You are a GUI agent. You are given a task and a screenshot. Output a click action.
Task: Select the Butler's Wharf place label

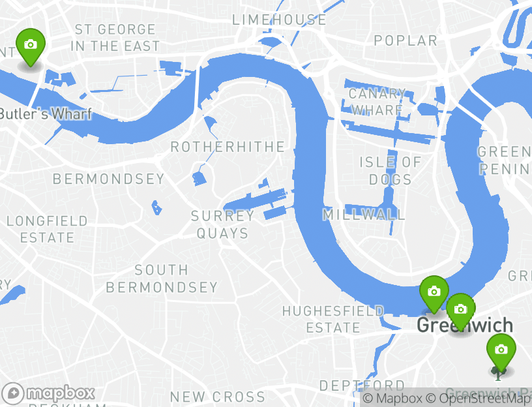pyautogui.click(x=46, y=113)
